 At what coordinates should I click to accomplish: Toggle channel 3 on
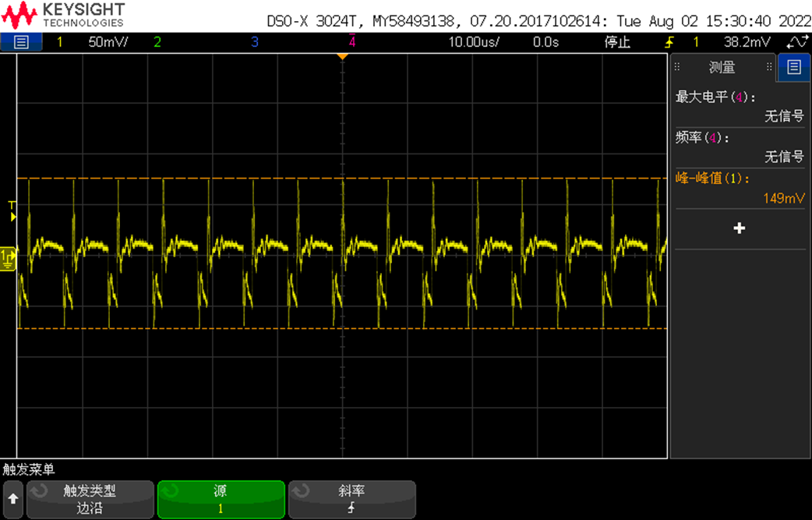tap(254, 42)
